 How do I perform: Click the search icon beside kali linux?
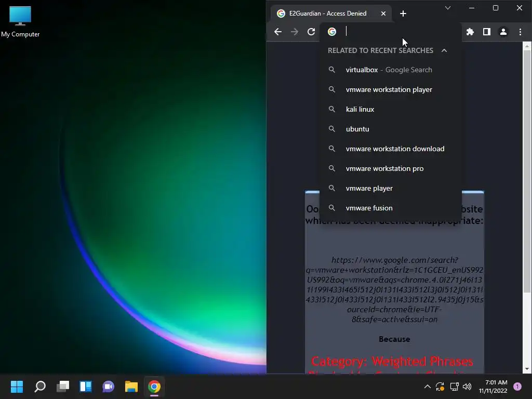(x=332, y=109)
